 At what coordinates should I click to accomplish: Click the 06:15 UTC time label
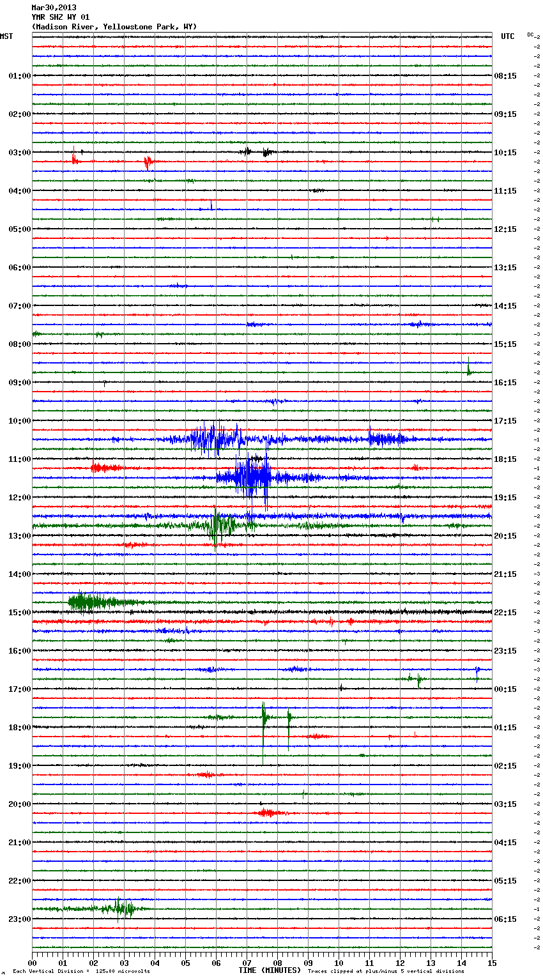(505, 919)
